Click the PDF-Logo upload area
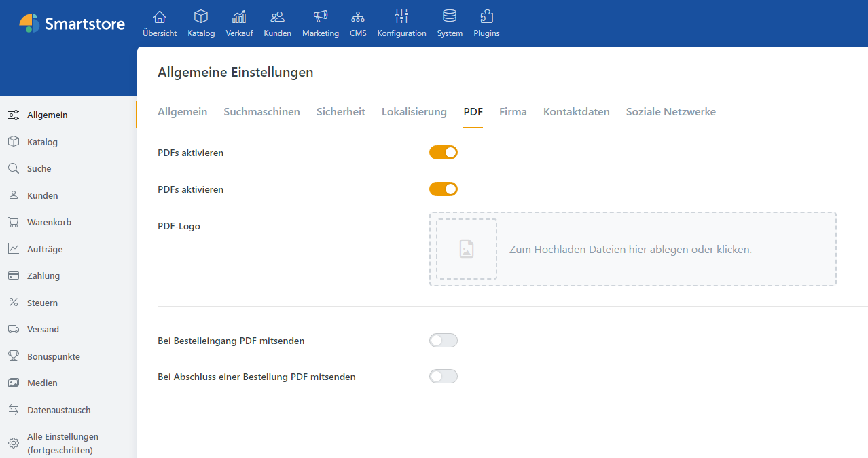This screenshot has width=868, height=458. [632, 249]
